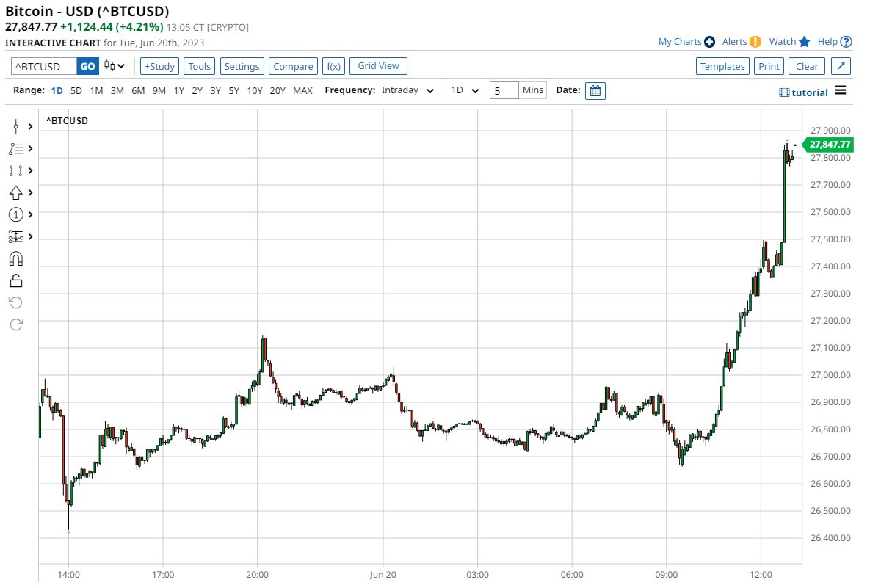Click the Alerts exclamation icon
The image size is (870, 588).
tap(755, 42)
